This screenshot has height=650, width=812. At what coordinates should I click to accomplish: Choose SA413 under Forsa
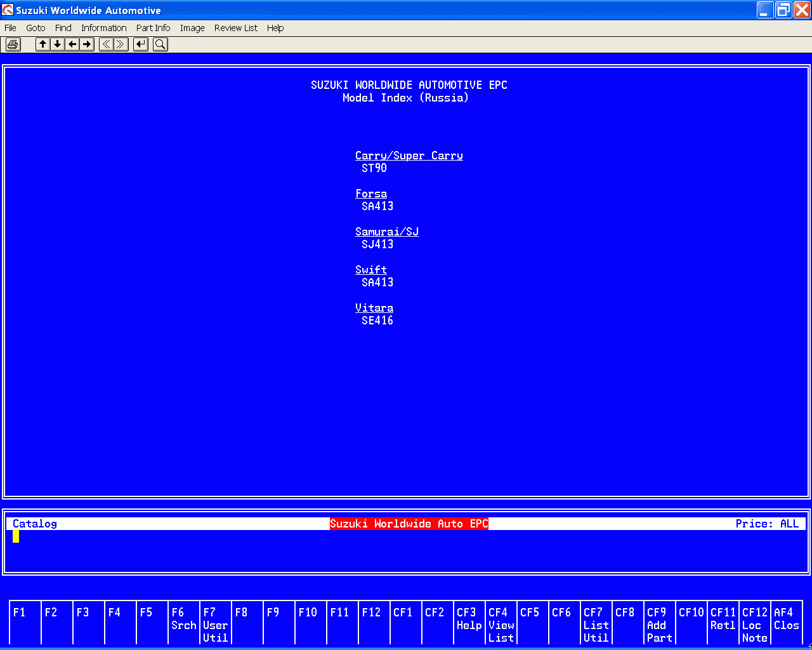(377, 206)
